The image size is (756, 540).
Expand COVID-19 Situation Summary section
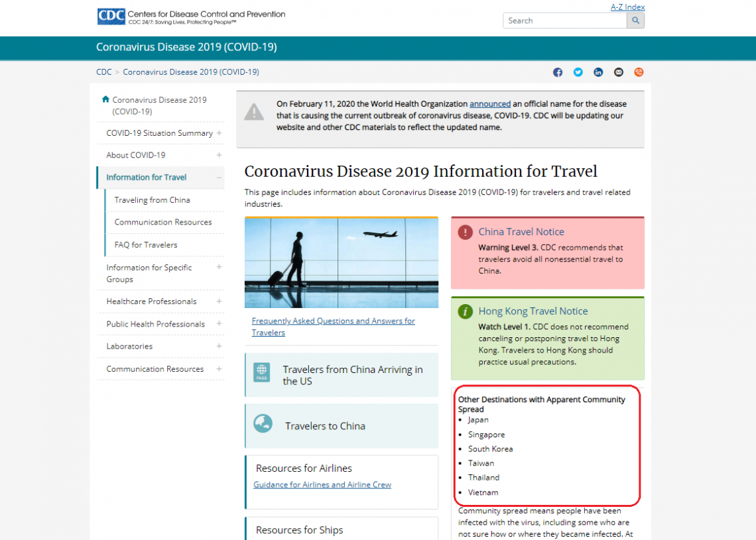click(219, 133)
